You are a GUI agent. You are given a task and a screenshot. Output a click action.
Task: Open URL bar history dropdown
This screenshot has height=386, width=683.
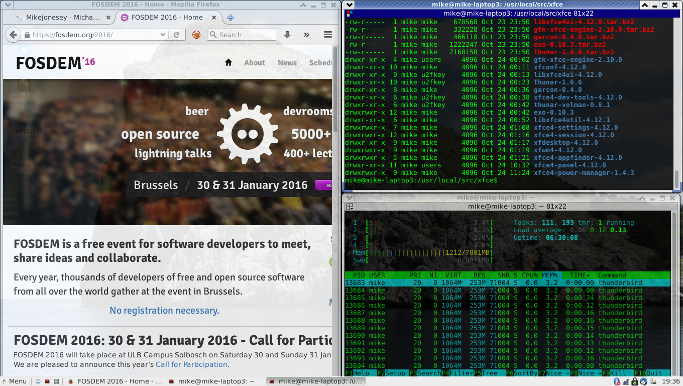[163, 35]
